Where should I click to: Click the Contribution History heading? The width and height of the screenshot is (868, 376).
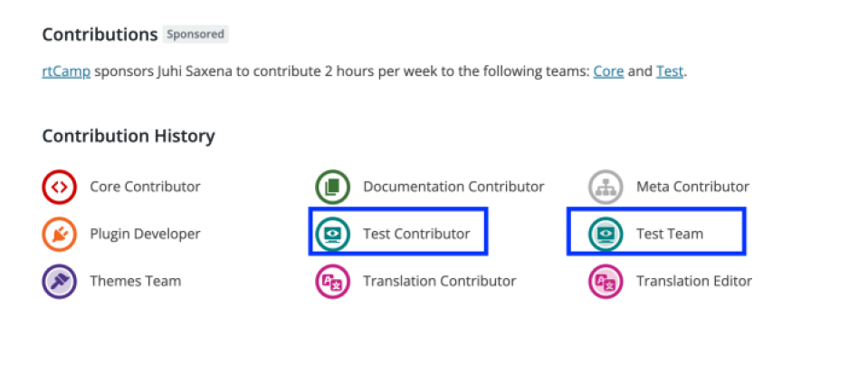(129, 136)
